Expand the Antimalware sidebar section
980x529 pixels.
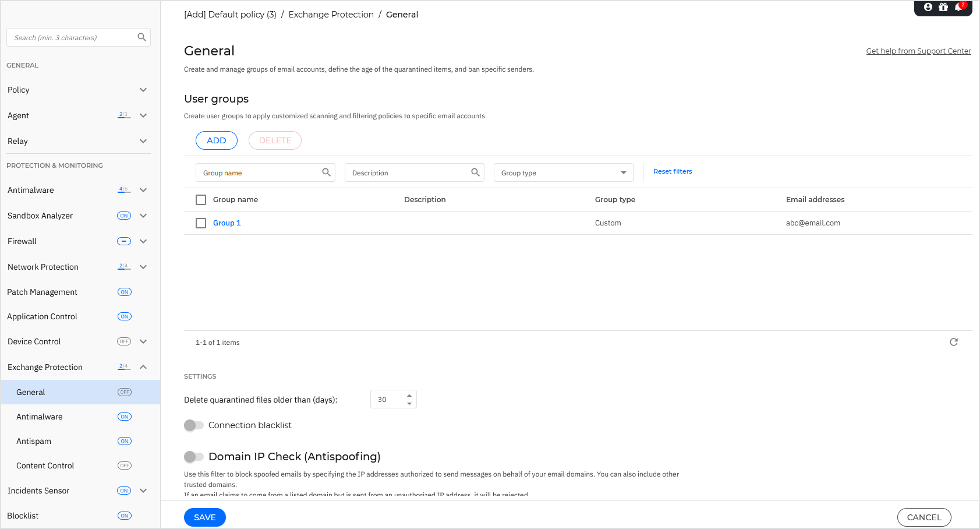tap(143, 190)
